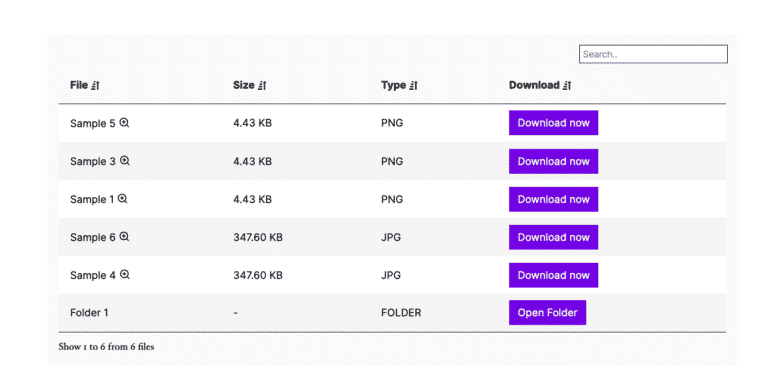Click 4.43 KB size of Sample 1
Screen dimensions: 768x375
[252, 199]
